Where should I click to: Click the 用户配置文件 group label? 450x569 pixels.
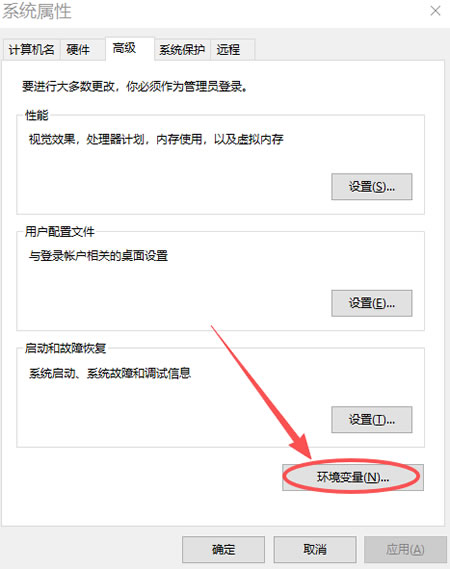[60, 232]
